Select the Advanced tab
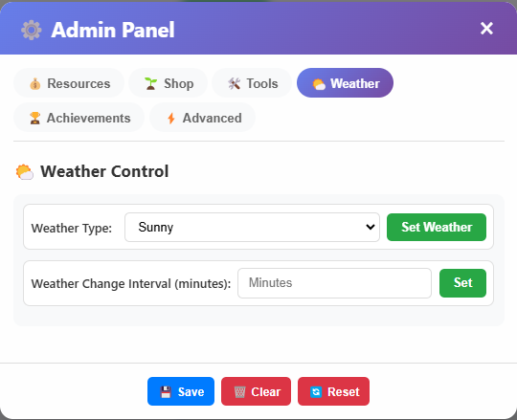Viewport: 517px width, 420px height. pos(202,118)
